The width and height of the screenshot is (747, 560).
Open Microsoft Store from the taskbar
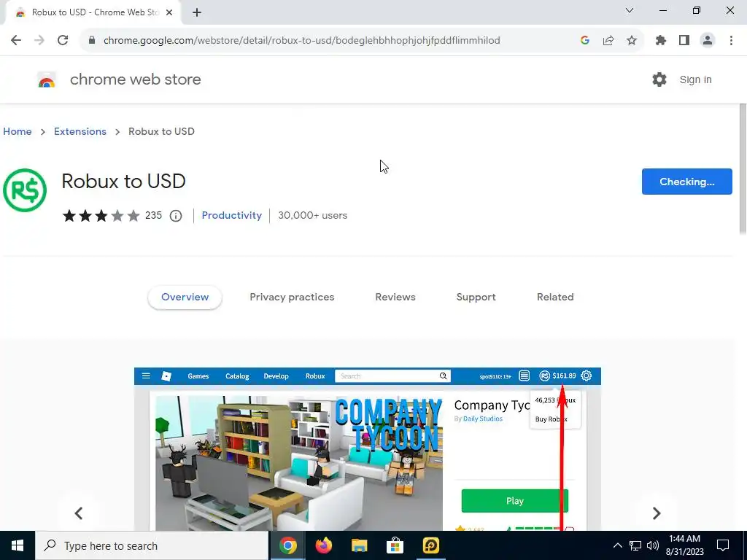point(395,545)
